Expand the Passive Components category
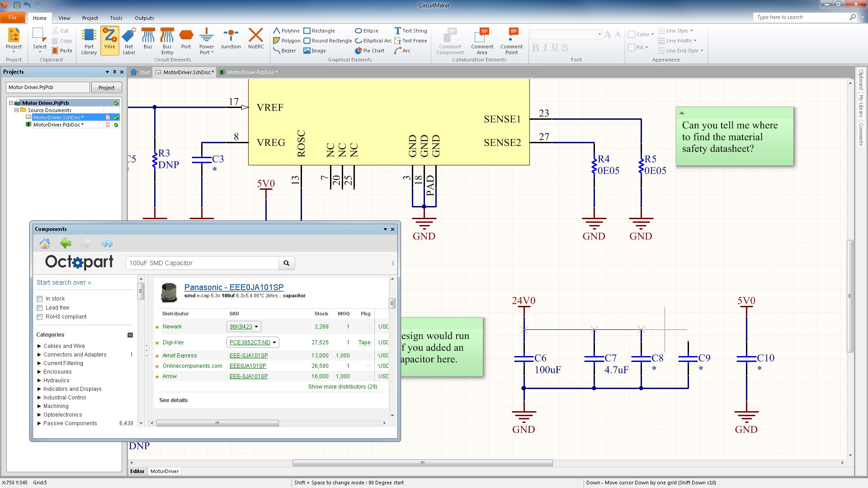 39,423
